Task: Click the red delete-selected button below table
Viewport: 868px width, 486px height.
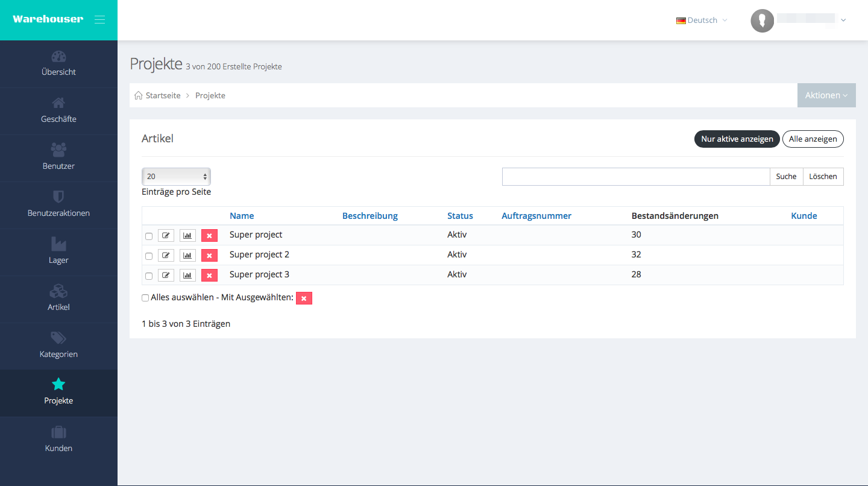Action: tap(304, 298)
